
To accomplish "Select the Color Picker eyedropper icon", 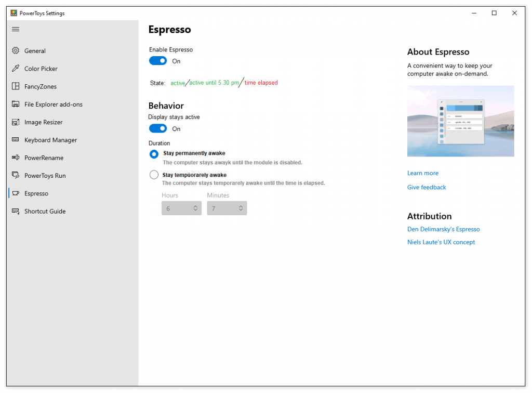I will pos(16,69).
